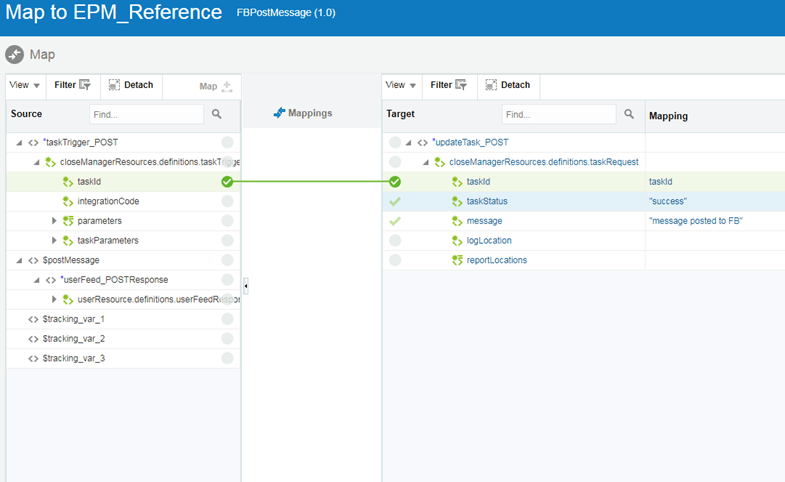
Task: Click element icon beside integrationCode
Action: pos(68,201)
